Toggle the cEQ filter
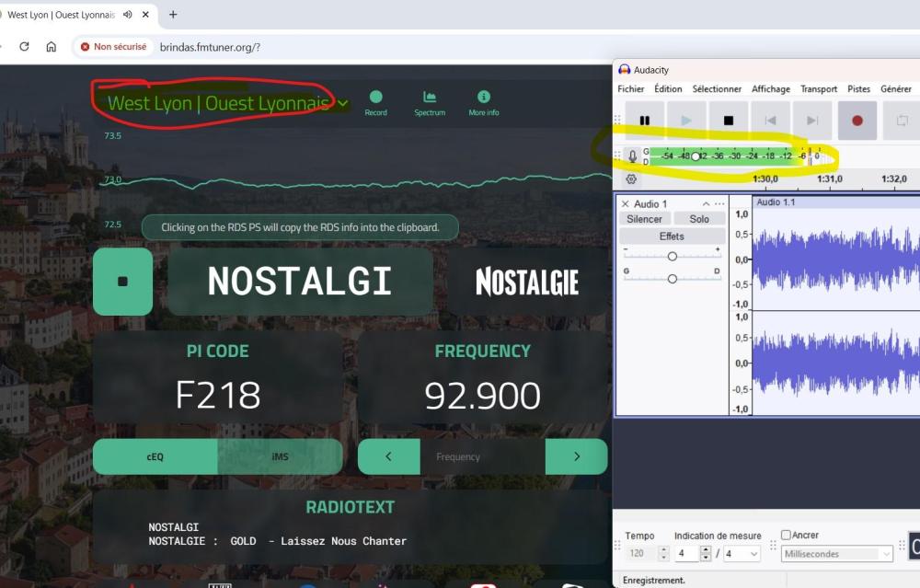Viewport: 920px width, 588px height. click(155, 456)
